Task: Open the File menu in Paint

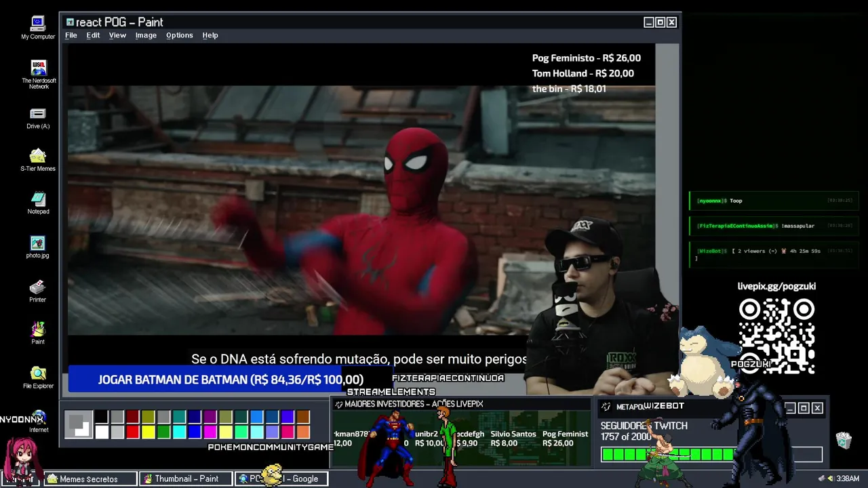Action: (71, 35)
